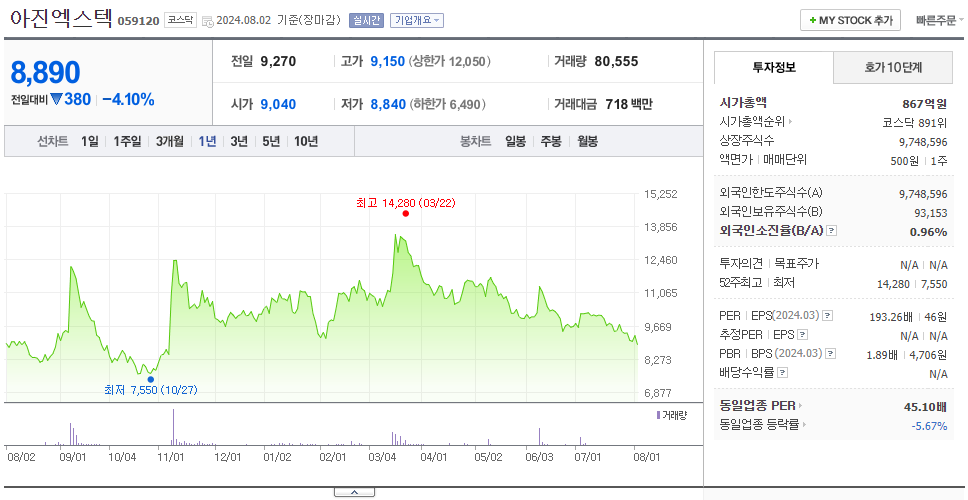Click the purple 거래량 legend marker
Image resolution: width=968 pixels, height=500 pixels.
click(658, 415)
